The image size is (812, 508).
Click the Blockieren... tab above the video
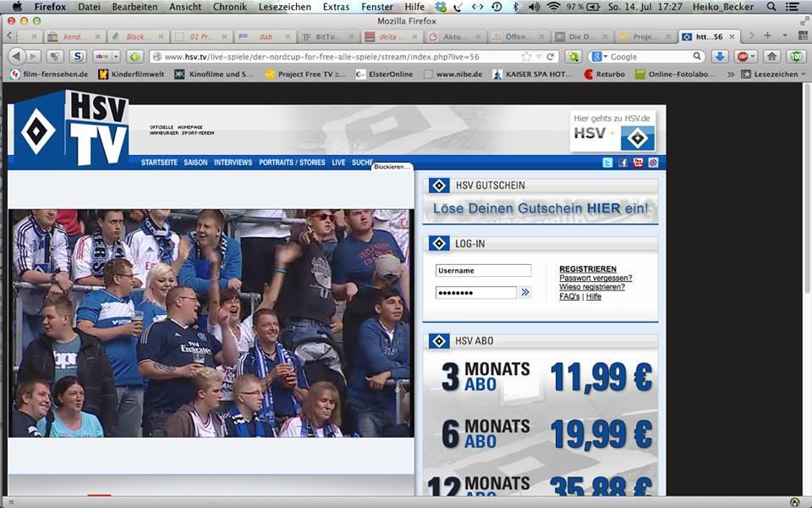coord(392,167)
